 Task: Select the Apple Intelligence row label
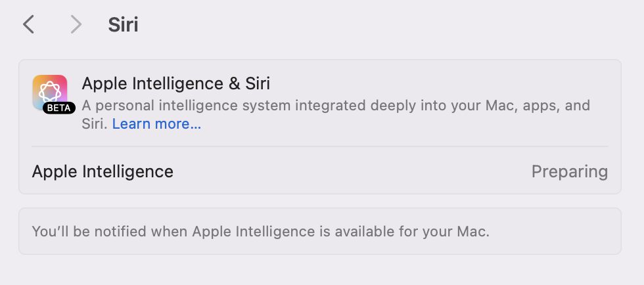(103, 172)
